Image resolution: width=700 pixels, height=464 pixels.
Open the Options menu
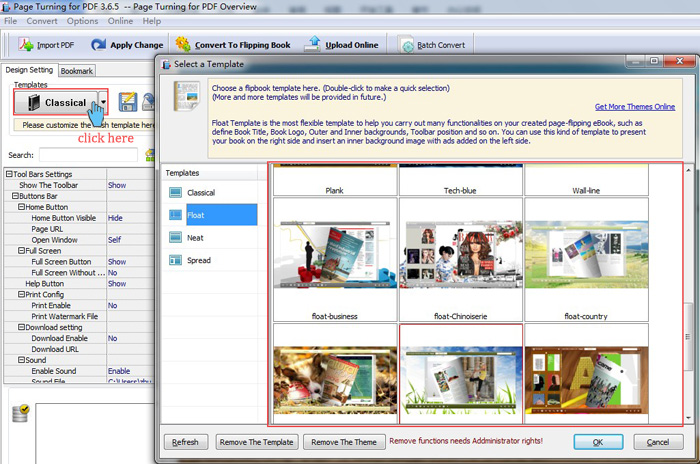pos(82,21)
